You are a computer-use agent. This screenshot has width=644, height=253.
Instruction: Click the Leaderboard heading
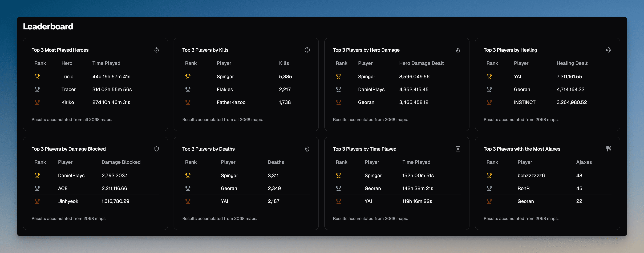pos(48,26)
